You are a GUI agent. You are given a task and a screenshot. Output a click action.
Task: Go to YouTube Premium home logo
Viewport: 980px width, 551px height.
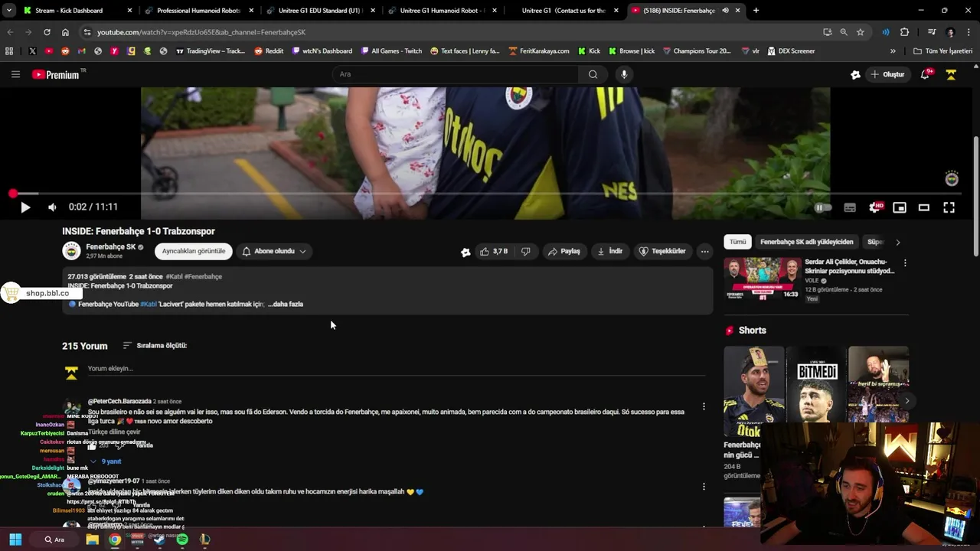click(x=57, y=74)
